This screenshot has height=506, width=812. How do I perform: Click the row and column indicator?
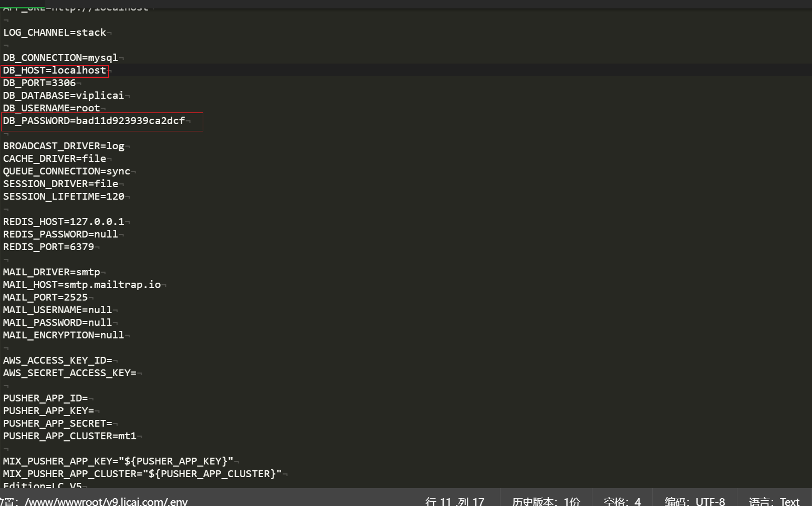tap(455, 501)
